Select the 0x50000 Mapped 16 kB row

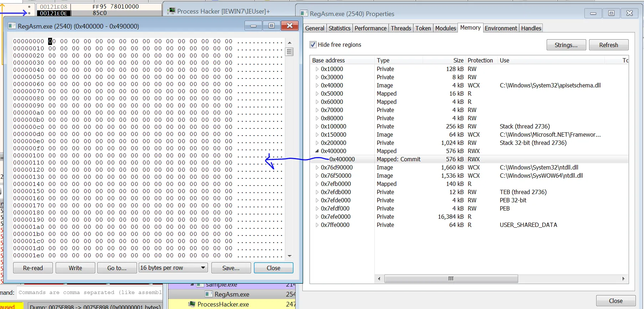[x=469, y=93]
